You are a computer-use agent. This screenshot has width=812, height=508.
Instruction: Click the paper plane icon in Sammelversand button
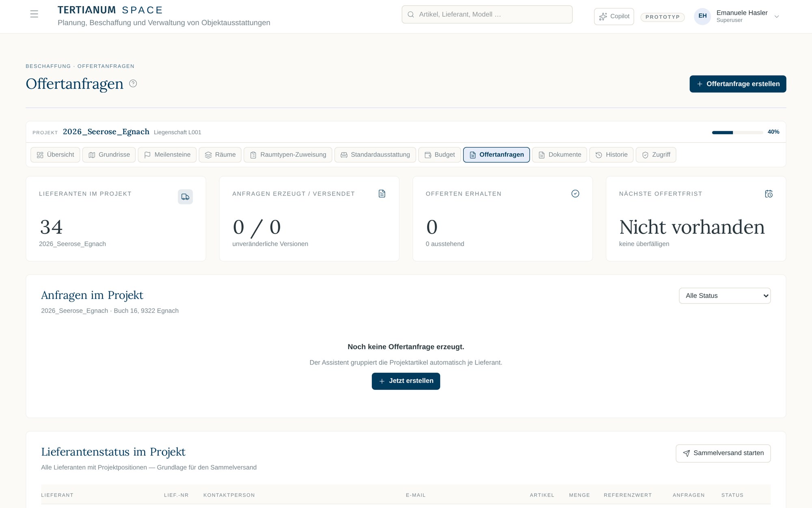coord(686,453)
